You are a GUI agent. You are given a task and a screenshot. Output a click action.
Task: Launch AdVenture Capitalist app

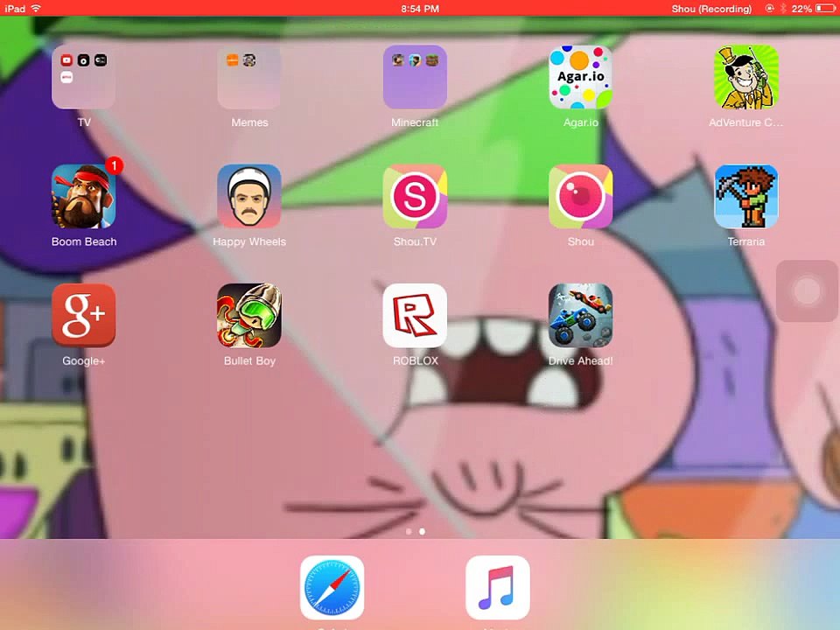coord(746,77)
